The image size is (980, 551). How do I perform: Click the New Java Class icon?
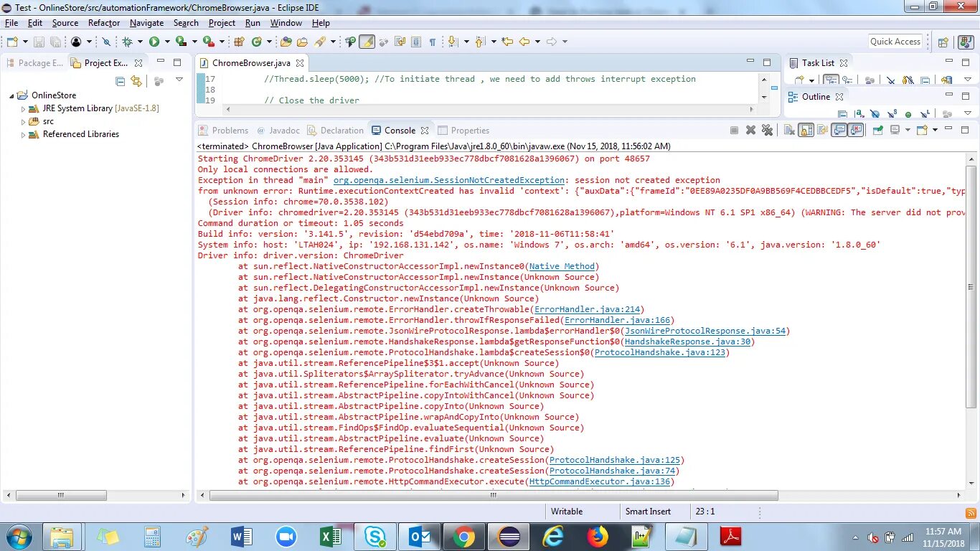256,42
